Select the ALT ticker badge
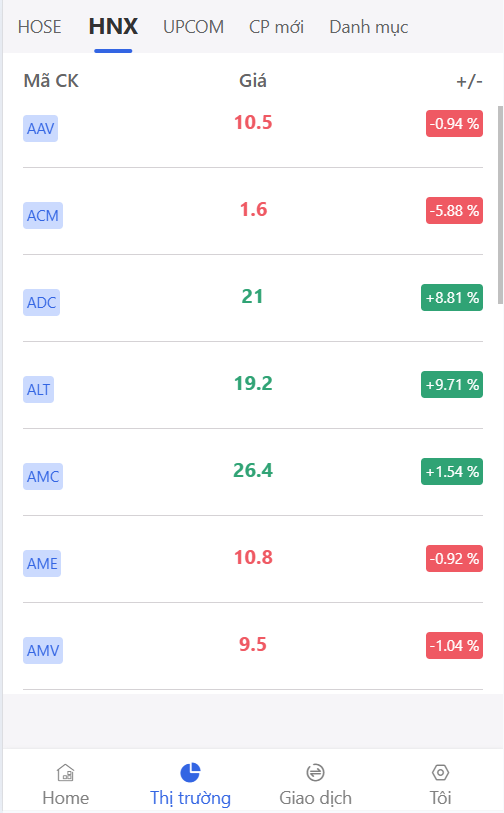Image resolution: width=504 pixels, height=813 pixels. tap(38, 389)
